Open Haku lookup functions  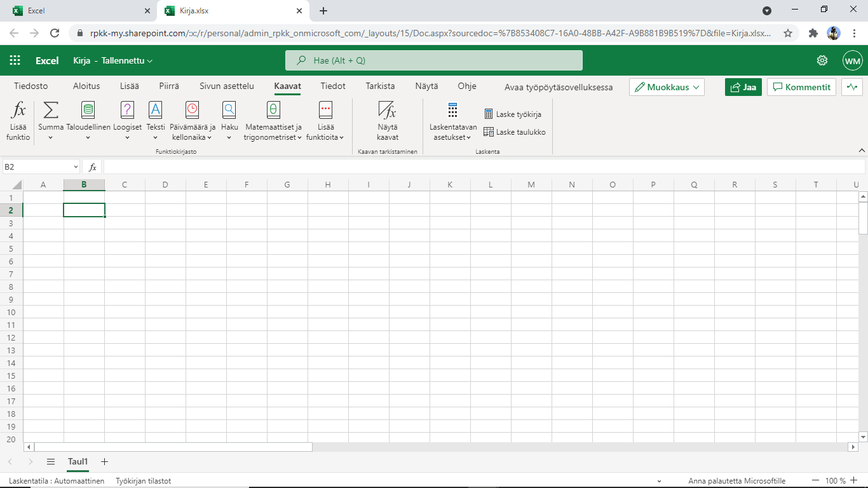pos(229,121)
